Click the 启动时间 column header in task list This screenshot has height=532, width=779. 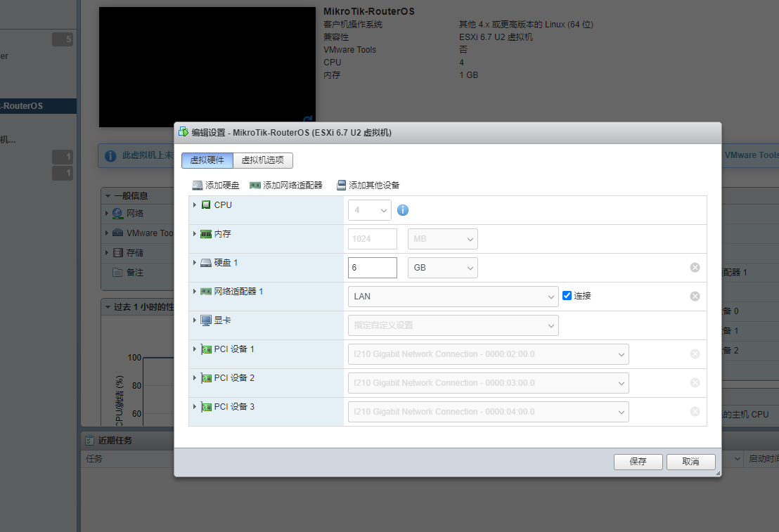[x=764, y=459]
